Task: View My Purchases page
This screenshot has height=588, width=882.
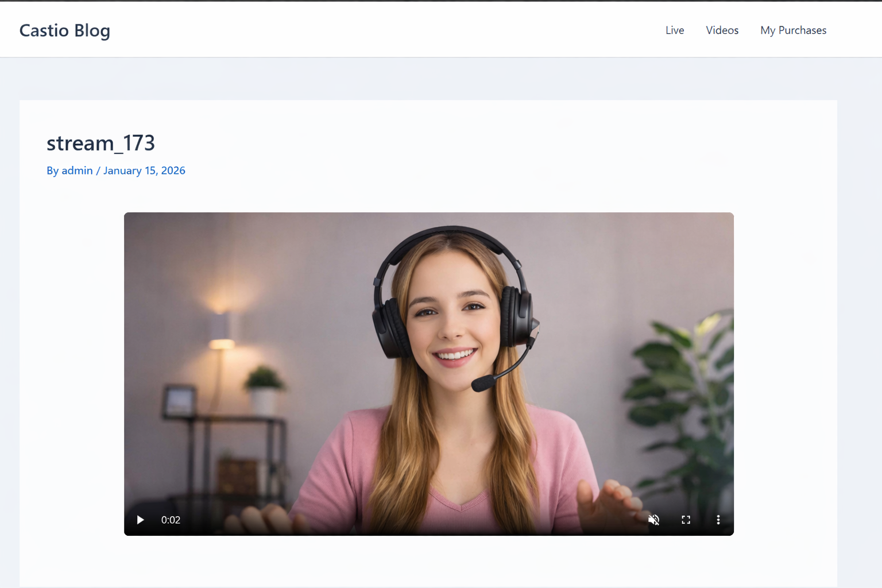Action: tap(793, 30)
